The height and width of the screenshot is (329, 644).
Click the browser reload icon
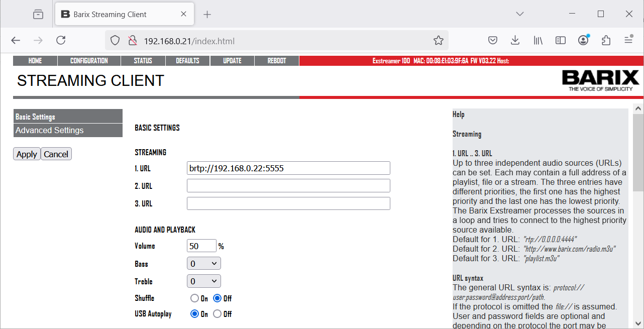tap(61, 41)
